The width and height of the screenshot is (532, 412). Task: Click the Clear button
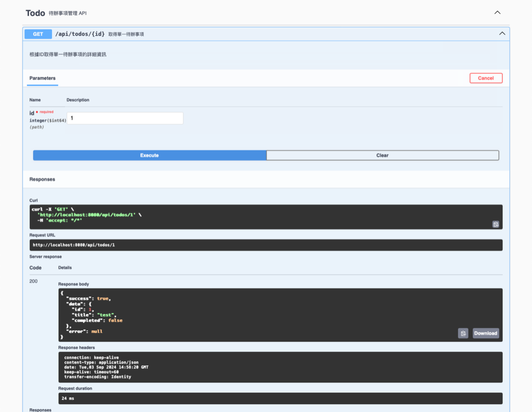coord(382,155)
